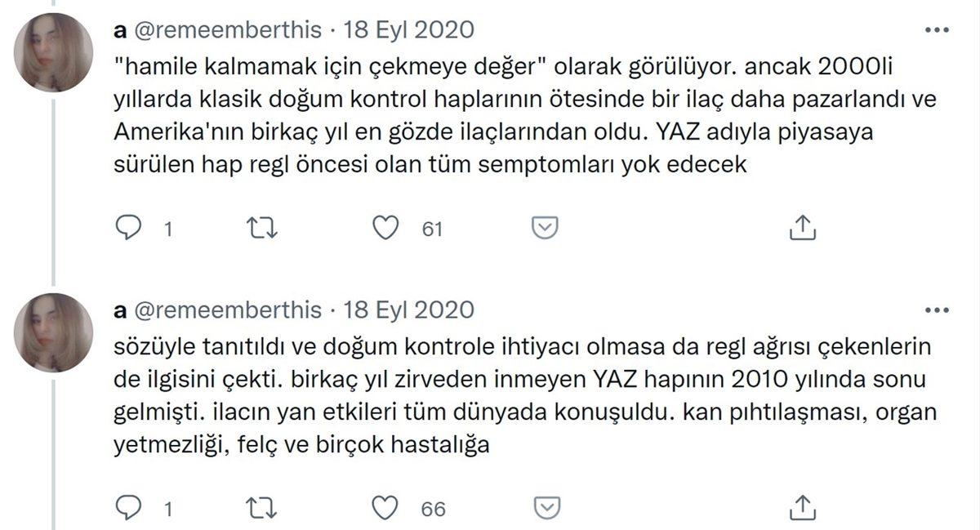Bookmark the second tweet
The height and width of the screenshot is (530, 980).
(541, 508)
